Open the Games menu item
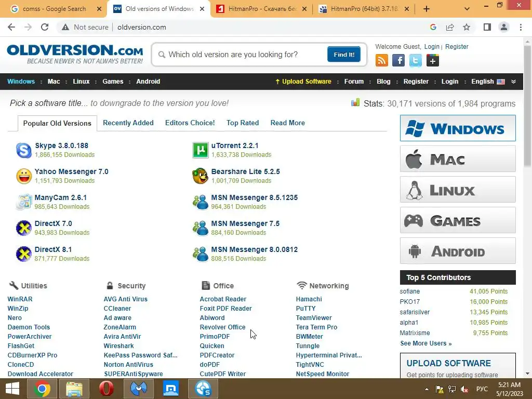 [113, 82]
